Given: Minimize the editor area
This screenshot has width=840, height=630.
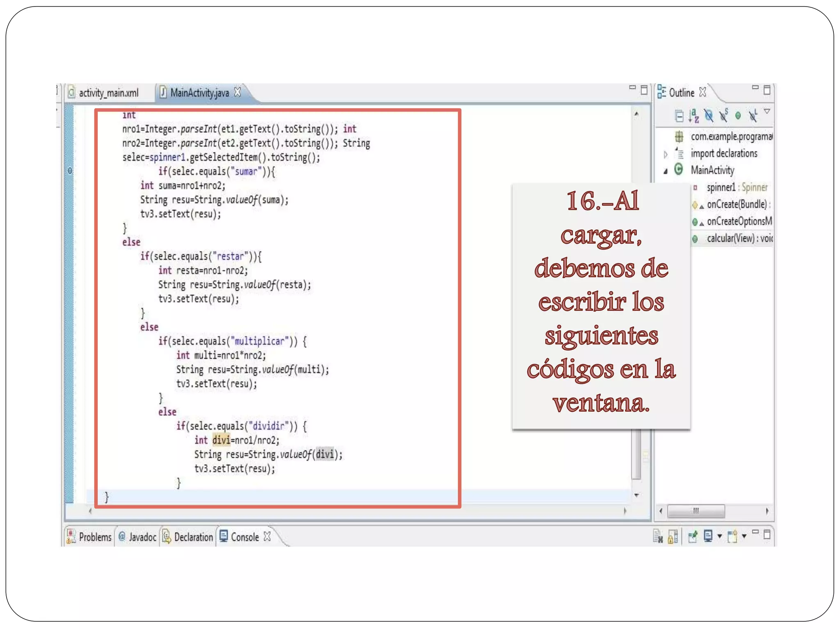Looking at the screenshot, I should click(632, 87).
